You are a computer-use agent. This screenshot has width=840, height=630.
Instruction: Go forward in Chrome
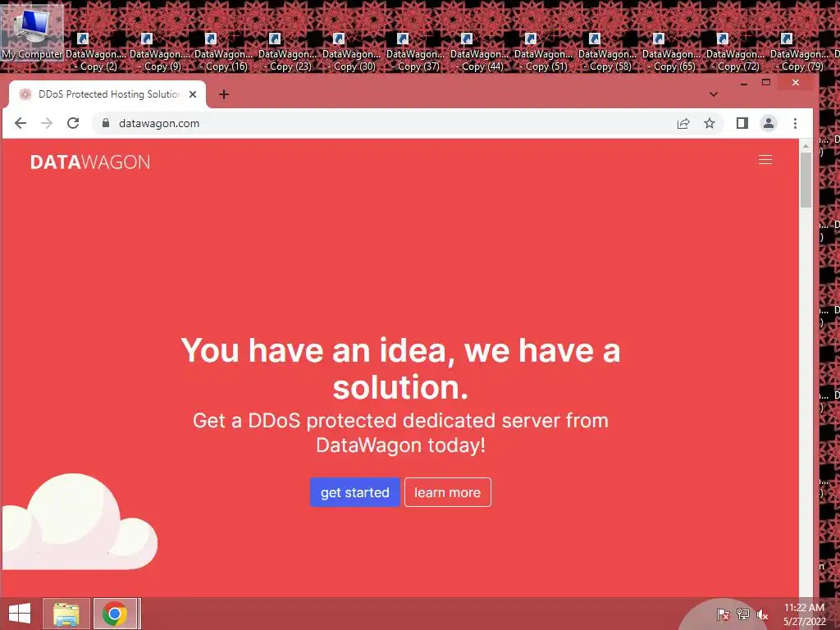click(x=47, y=123)
